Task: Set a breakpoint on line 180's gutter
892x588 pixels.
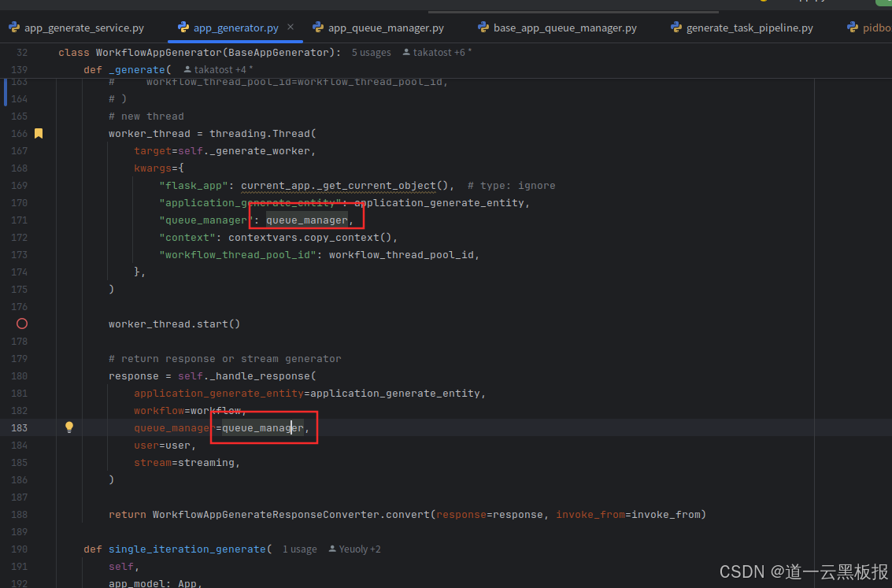Action: 22,375
